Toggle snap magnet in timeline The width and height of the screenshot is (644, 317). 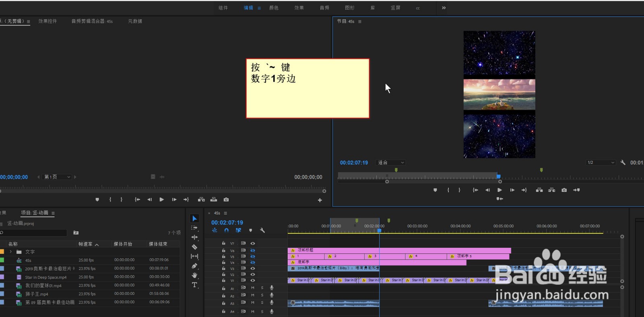pyautogui.click(x=227, y=231)
